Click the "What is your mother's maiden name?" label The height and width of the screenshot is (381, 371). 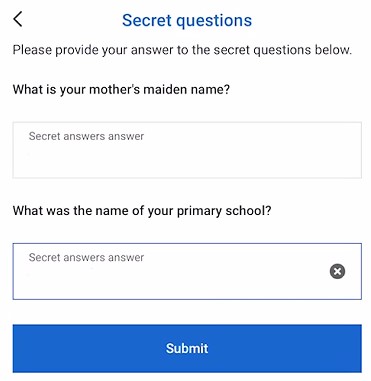(121, 90)
